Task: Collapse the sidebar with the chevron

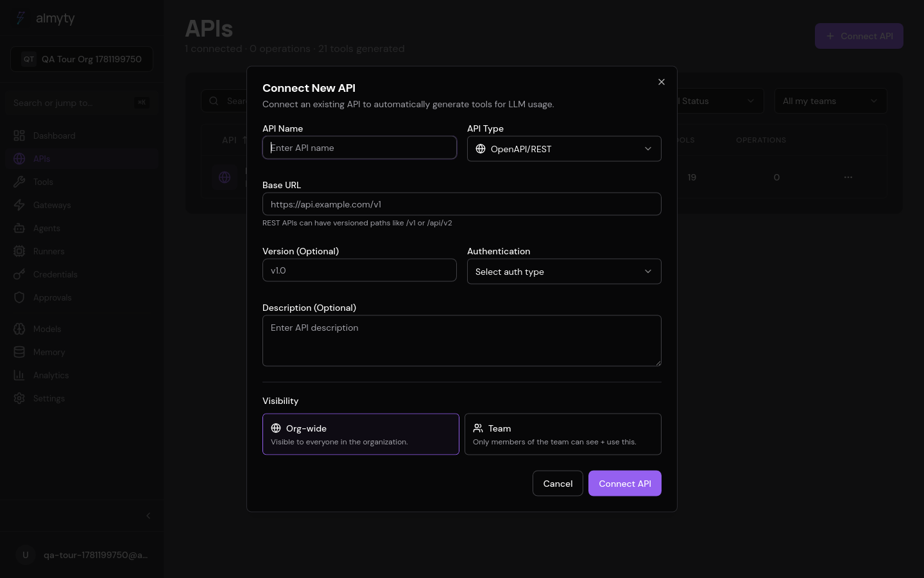Action: (x=148, y=516)
